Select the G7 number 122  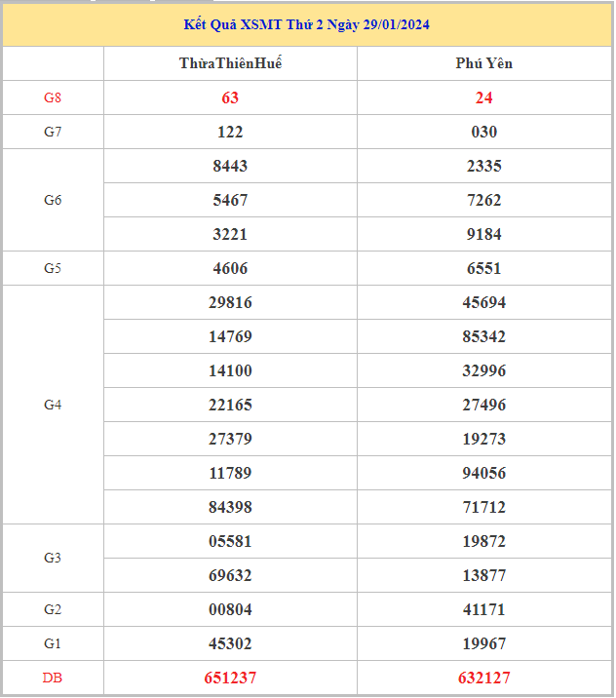(x=230, y=132)
